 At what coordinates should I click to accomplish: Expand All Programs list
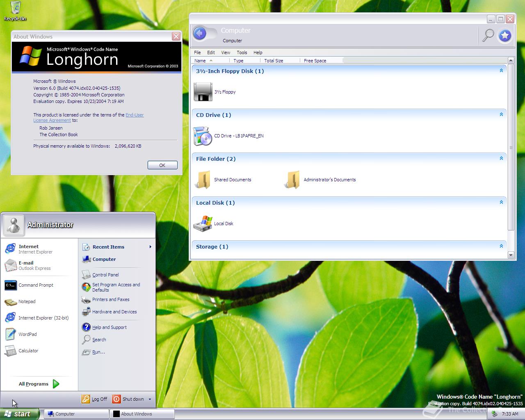pyautogui.click(x=39, y=384)
